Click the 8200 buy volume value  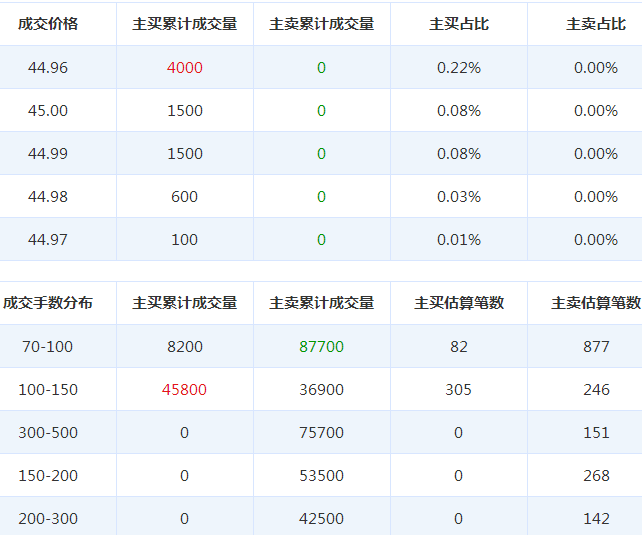[x=185, y=347]
